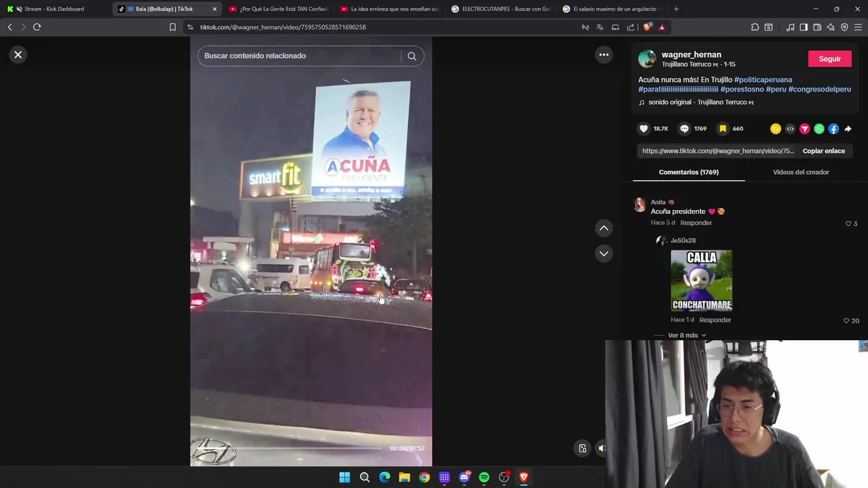The height and width of the screenshot is (488, 868).
Task: Save video with yellow bookmark icon
Action: [x=723, y=129]
